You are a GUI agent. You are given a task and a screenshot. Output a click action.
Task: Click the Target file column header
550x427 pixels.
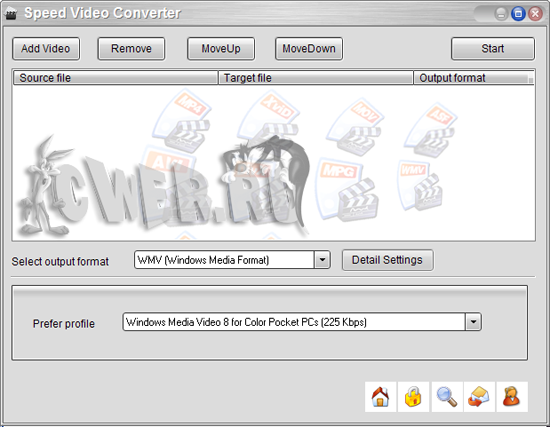pos(316,78)
